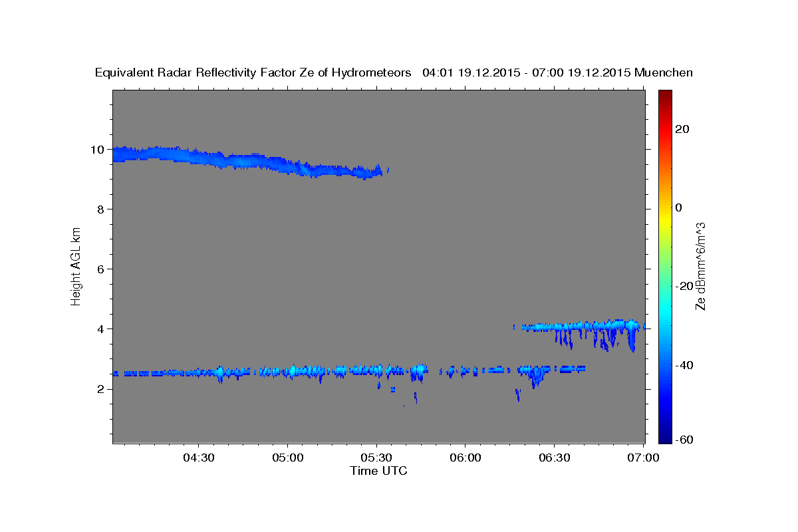Click the '06:30' time tick label

pos(554,458)
